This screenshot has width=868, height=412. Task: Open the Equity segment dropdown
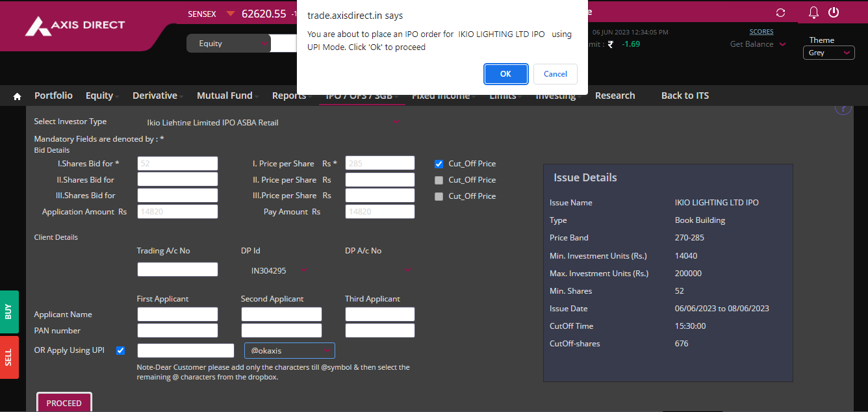point(227,44)
